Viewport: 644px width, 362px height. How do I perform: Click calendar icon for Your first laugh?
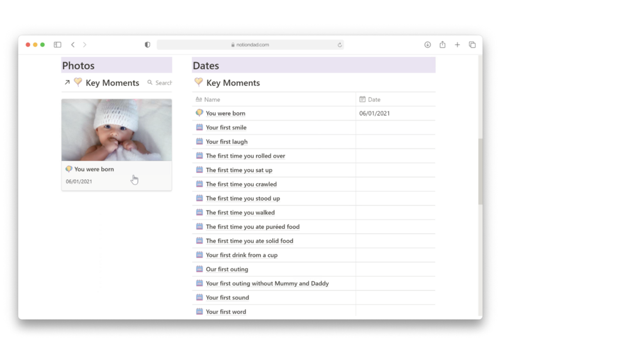[199, 141]
